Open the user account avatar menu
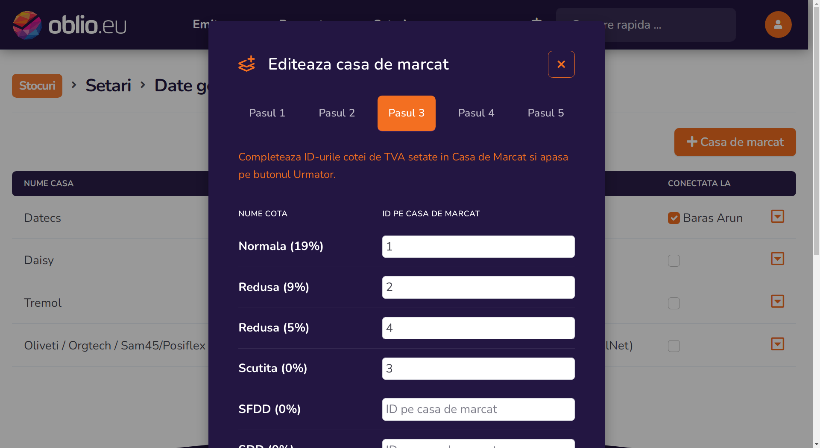 pos(778,25)
